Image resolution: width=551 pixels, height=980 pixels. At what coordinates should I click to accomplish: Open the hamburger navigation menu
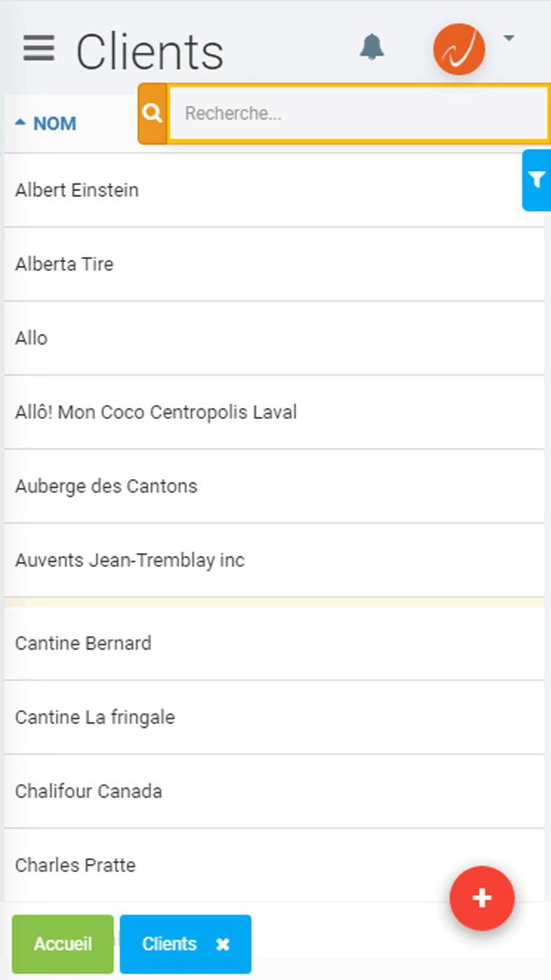(x=38, y=49)
